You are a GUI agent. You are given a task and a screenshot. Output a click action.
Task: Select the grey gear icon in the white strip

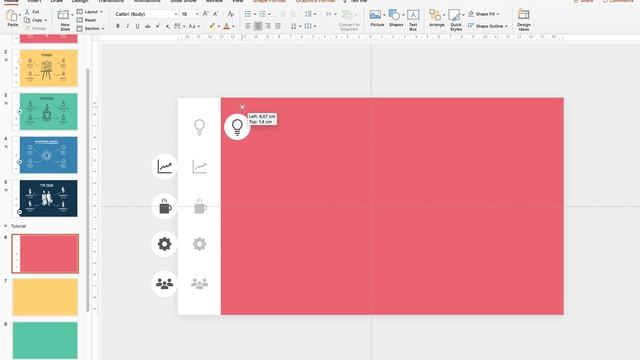click(200, 244)
